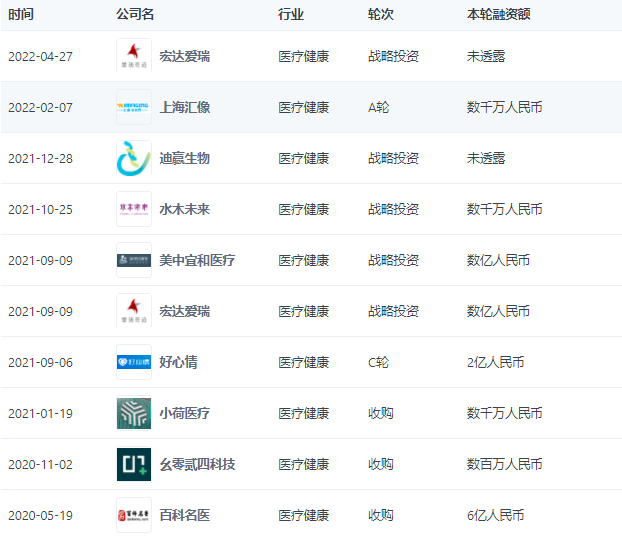
Task: Open the 好心情 company link
Action: coord(178,362)
